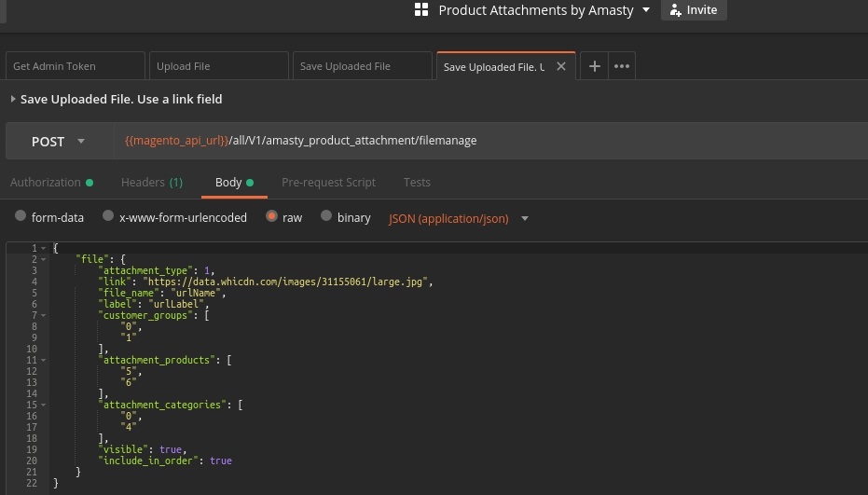
Task: Open the Pre-request Script tab
Action: click(328, 182)
